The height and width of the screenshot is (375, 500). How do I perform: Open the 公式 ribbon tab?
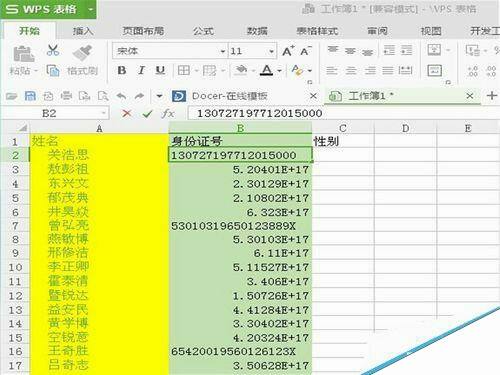click(x=203, y=31)
